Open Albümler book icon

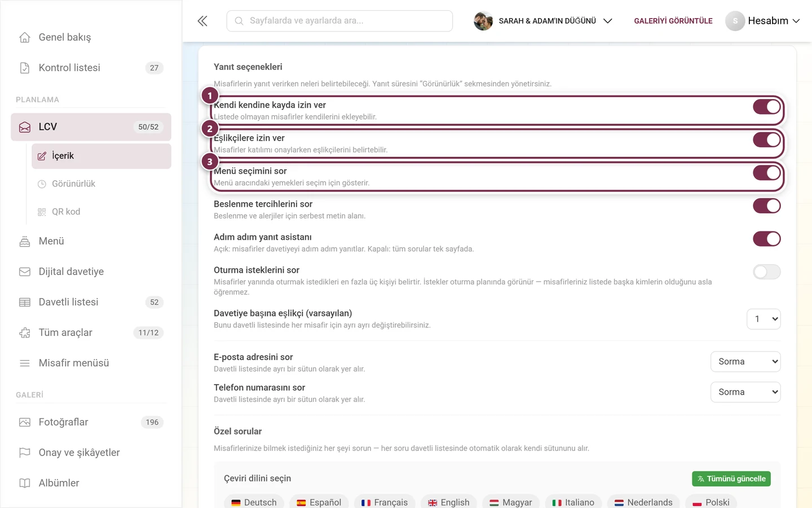pos(25,483)
